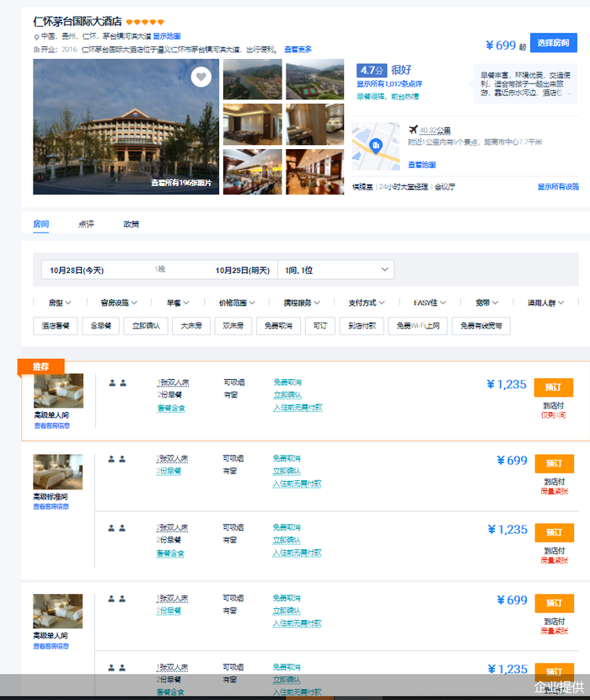Expand the 携程服务 filter dropdown
Viewport: 590px width, 700px height.
point(302,302)
